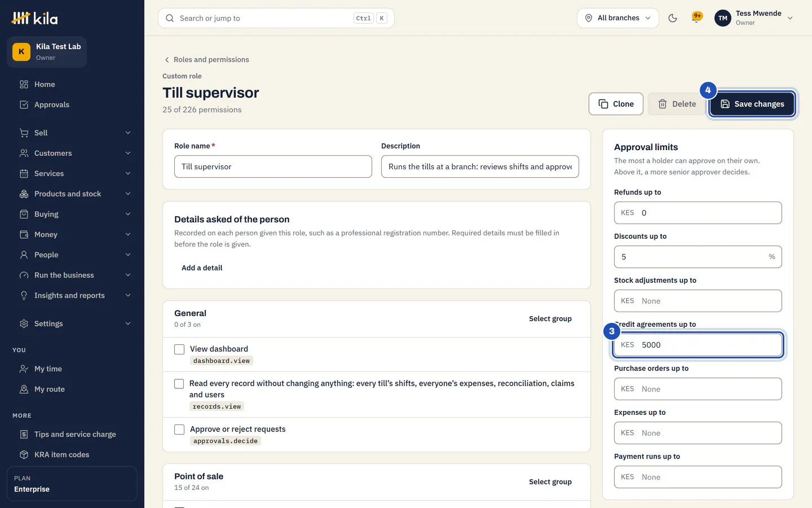This screenshot has height=508, width=812.
Task: Click Add a detail
Action: pyautogui.click(x=202, y=268)
